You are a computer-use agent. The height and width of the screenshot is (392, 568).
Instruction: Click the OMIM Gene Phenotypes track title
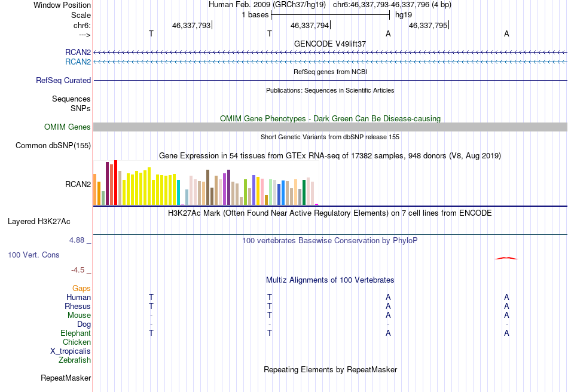(x=330, y=119)
